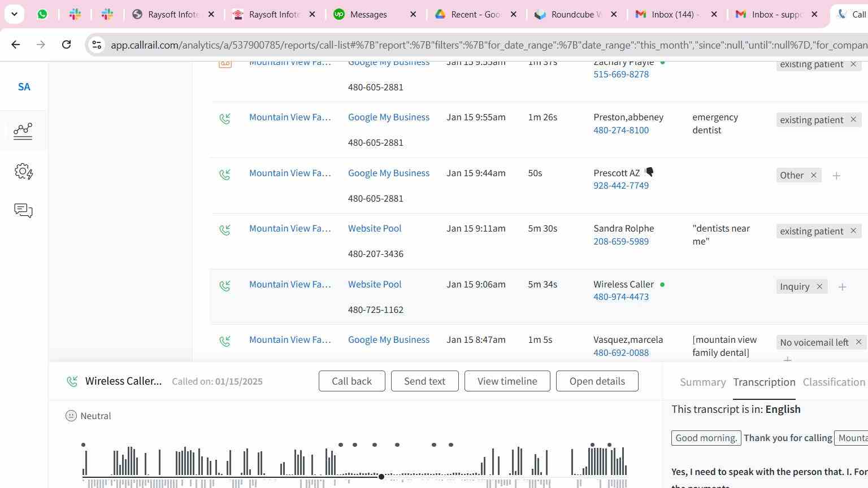The width and height of the screenshot is (868, 488).
Task: Call number 515-669-8278
Action: pos(621,74)
